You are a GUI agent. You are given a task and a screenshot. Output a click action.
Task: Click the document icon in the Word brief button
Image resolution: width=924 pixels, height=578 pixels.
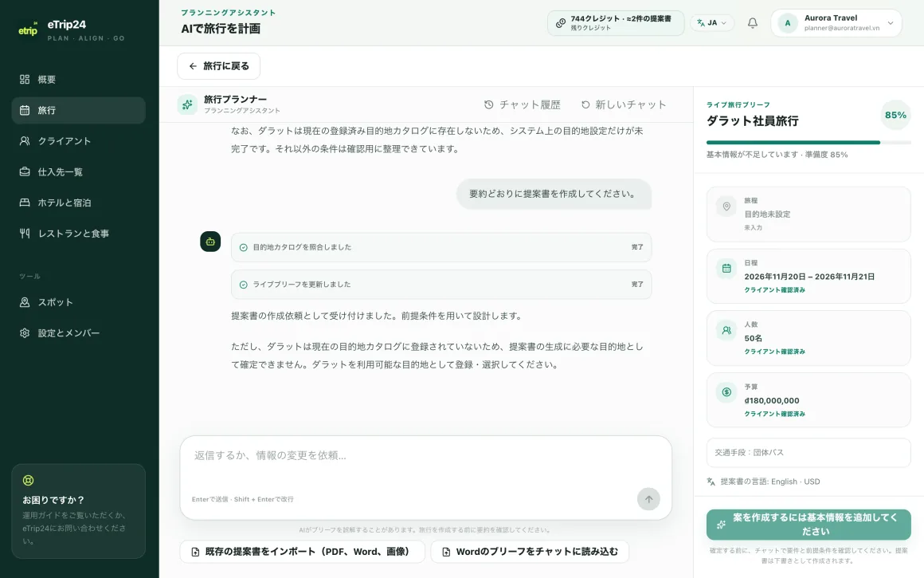point(446,552)
